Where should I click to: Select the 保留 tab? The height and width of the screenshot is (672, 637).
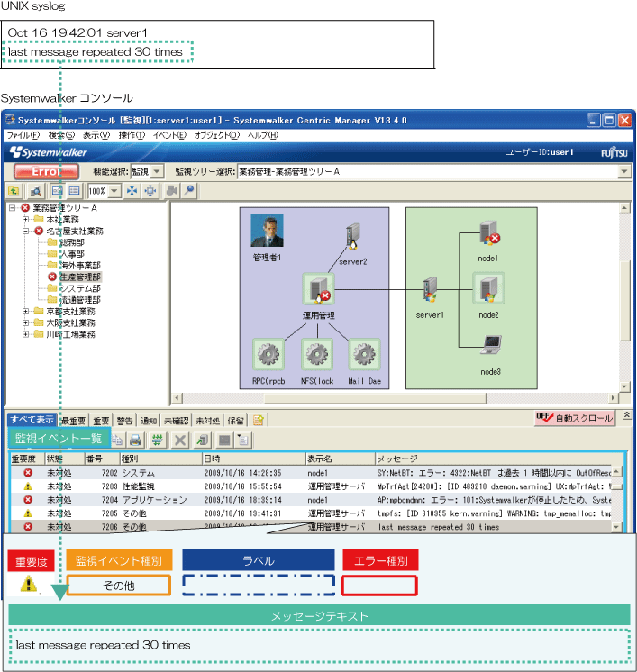(x=236, y=421)
